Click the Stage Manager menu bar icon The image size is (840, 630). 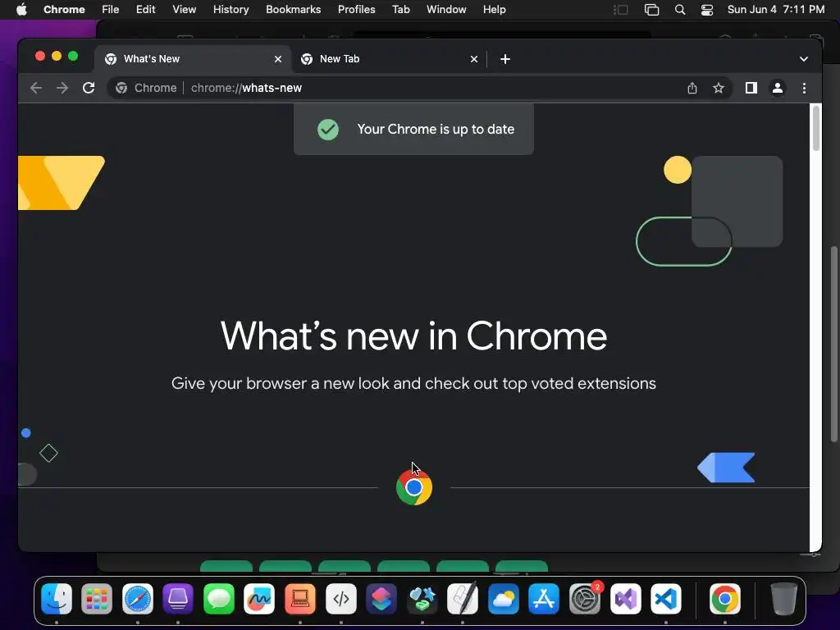point(620,10)
